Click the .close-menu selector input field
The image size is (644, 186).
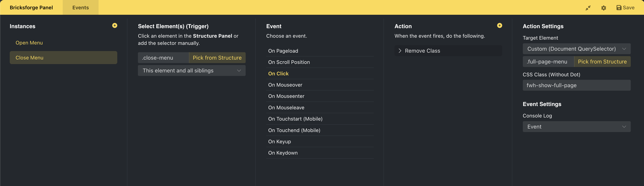click(x=163, y=58)
